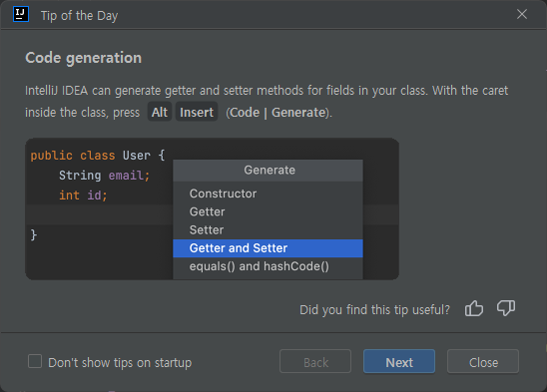Screen dimensions: 547x392
Task: Mark the tip with thumbs down
Action: pos(506,308)
